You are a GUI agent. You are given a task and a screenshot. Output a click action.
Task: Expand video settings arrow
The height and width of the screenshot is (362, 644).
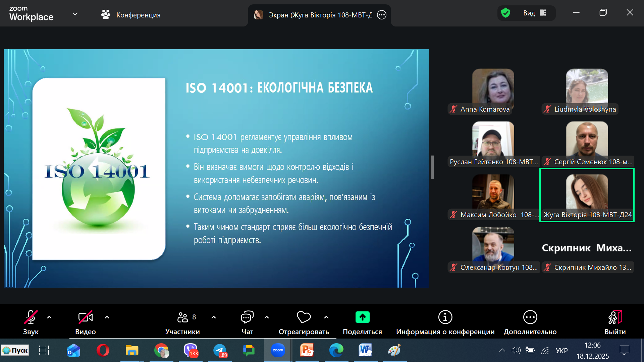coord(107,317)
